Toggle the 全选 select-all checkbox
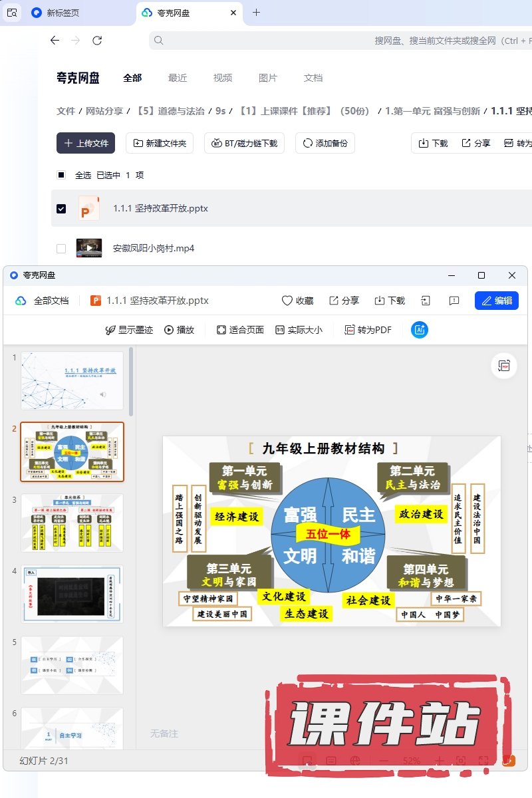Viewport: 532px width, 798px height. click(x=61, y=176)
